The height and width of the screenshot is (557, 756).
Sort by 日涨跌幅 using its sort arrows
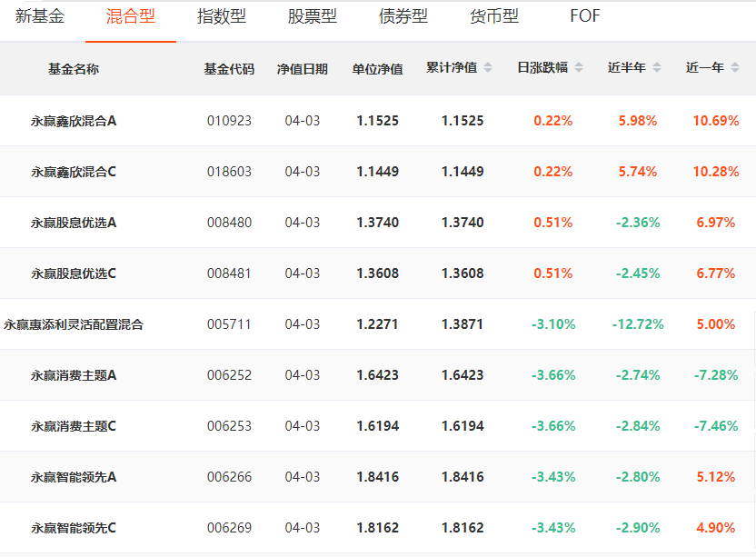579,67
